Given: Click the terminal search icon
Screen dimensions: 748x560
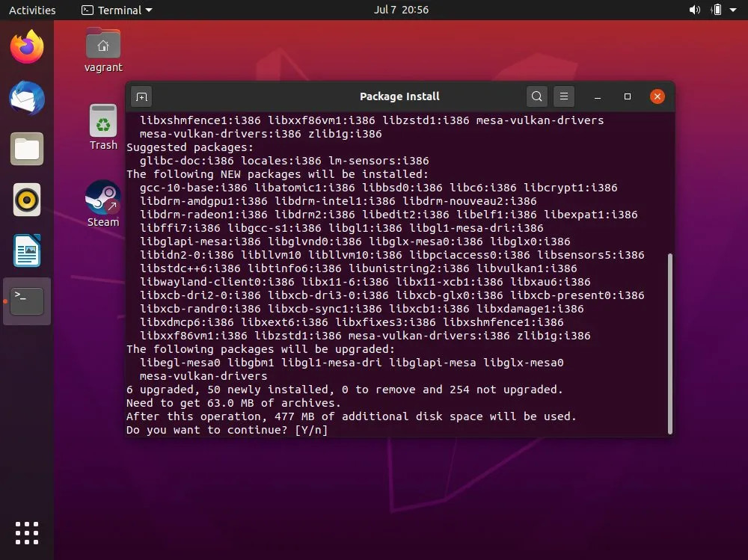Looking at the screenshot, I should point(536,96).
